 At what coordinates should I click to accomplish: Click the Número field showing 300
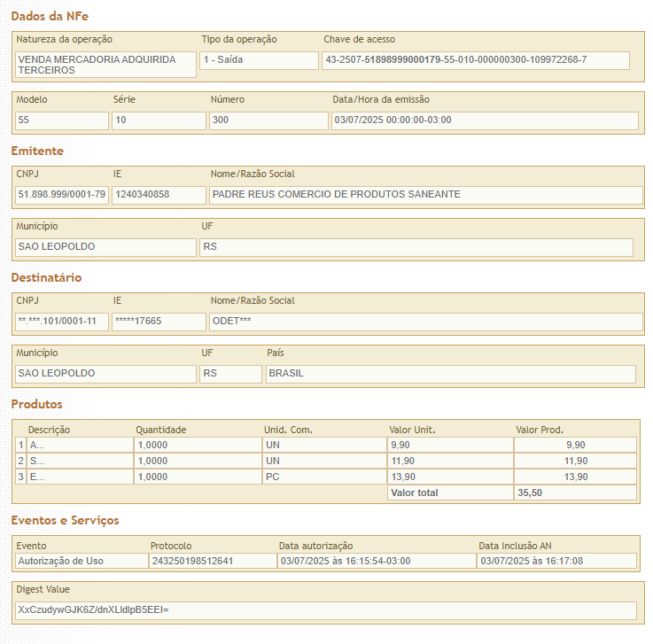click(268, 120)
